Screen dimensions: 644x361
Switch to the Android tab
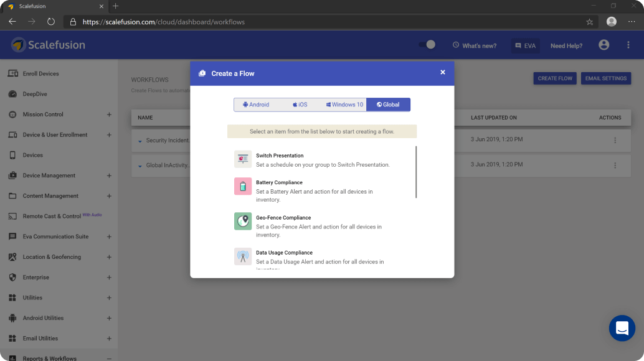(x=256, y=105)
